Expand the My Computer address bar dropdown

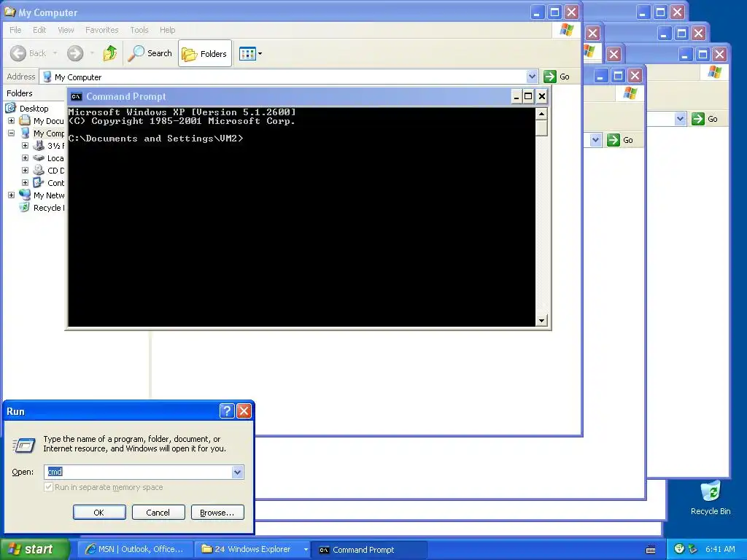coord(532,76)
